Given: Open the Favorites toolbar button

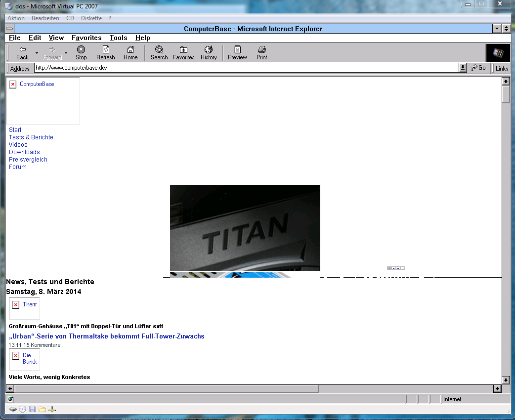Looking at the screenshot, I should pyautogui.click(x=183, y=53).
